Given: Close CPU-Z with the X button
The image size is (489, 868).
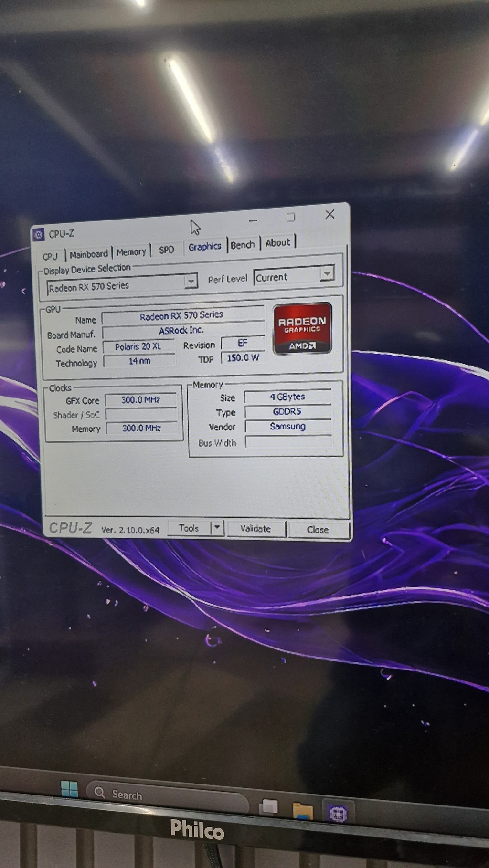Looking at the screenshot, I should point(330,215).
